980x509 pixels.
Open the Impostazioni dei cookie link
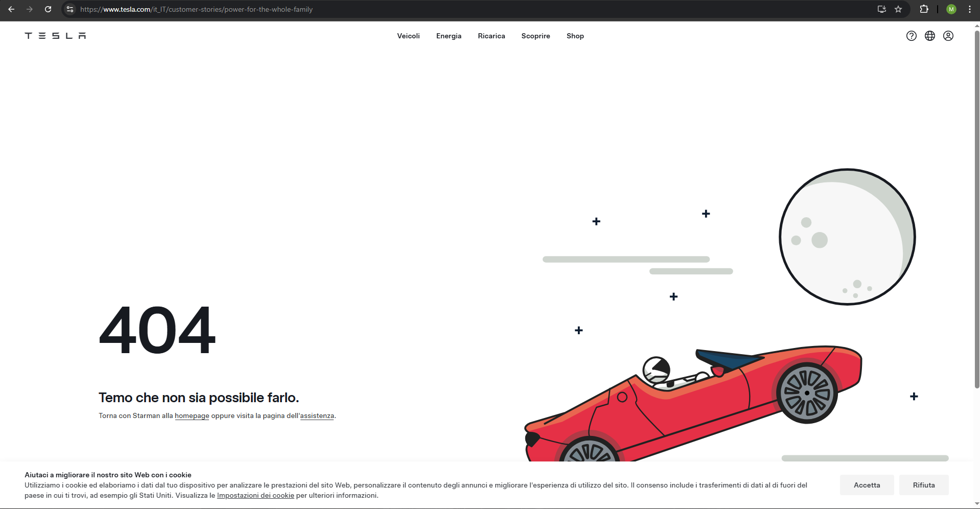click(x=255, y=495)
